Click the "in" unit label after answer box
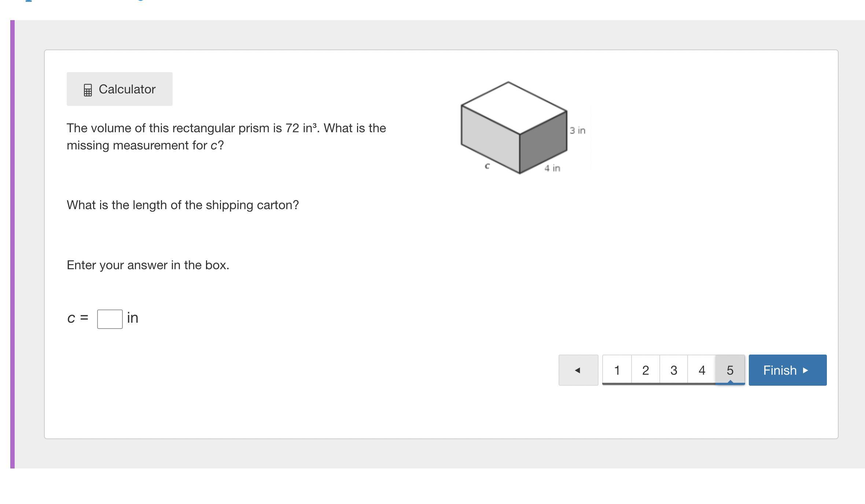Image resolution: width=865 pixels, height=504 pixels. coord(133,317)
